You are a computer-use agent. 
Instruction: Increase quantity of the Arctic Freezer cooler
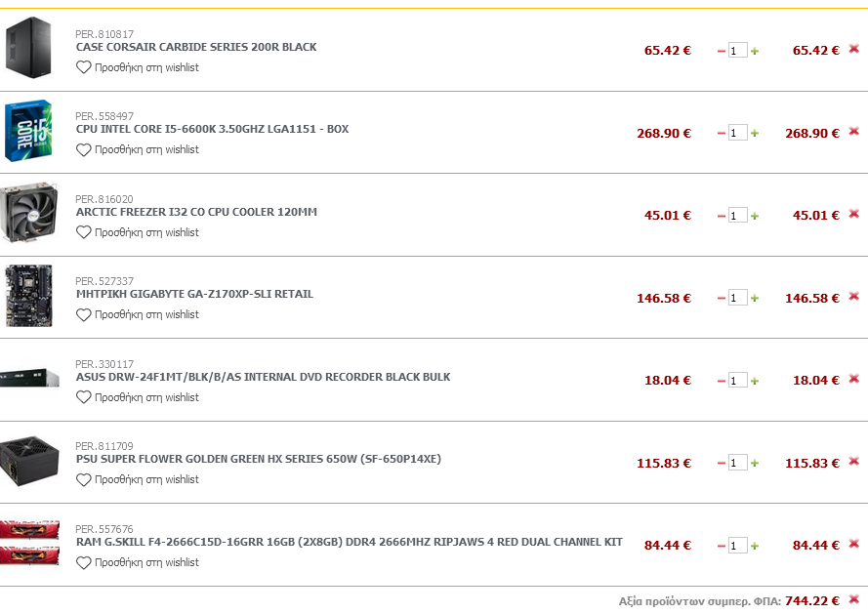coord(755,216)
